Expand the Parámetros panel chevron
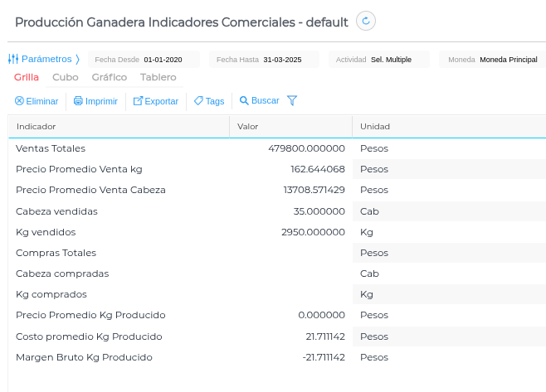This screenshot has height=392, width=546. pyautogui.click(x=77, y=59)
